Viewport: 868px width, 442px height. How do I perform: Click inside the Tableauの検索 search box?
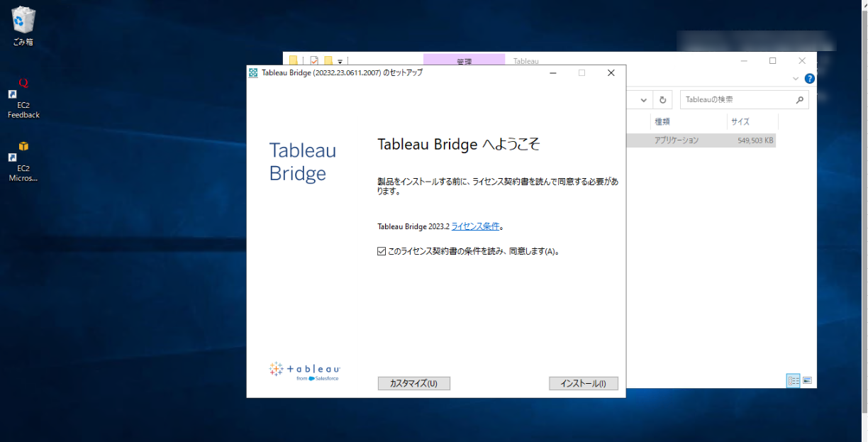click(x=738, y=99)
